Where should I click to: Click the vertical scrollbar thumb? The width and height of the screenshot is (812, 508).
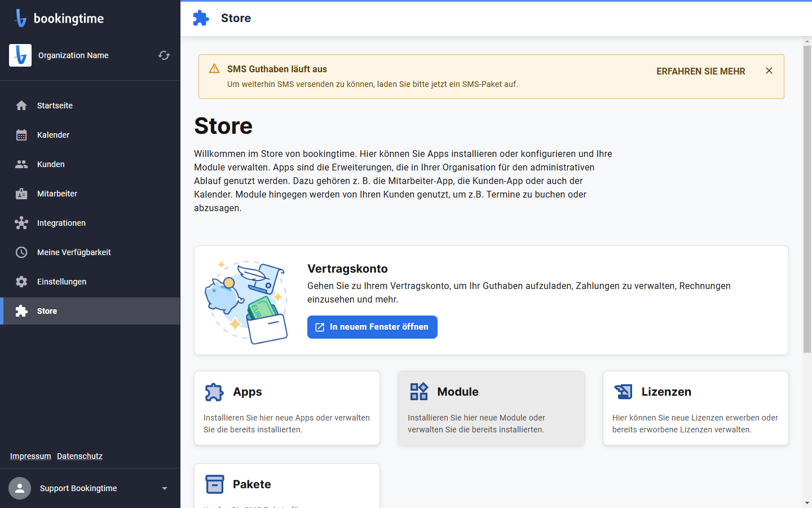click(x=807, y=199)
